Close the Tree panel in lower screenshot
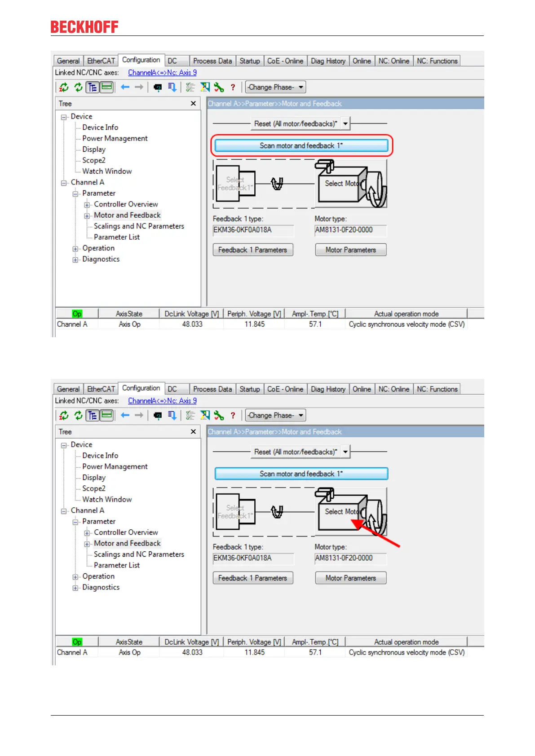 (x=193, y=431)
